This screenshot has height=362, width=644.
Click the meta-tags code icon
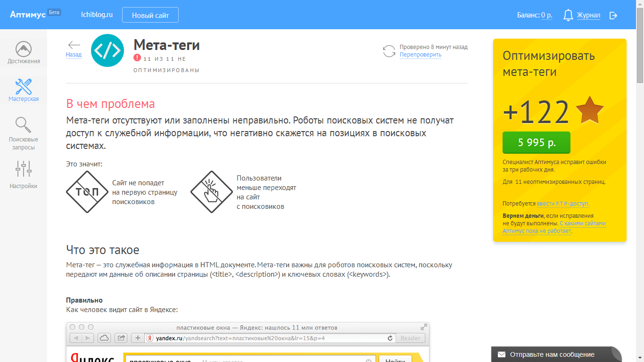[107, 50]
